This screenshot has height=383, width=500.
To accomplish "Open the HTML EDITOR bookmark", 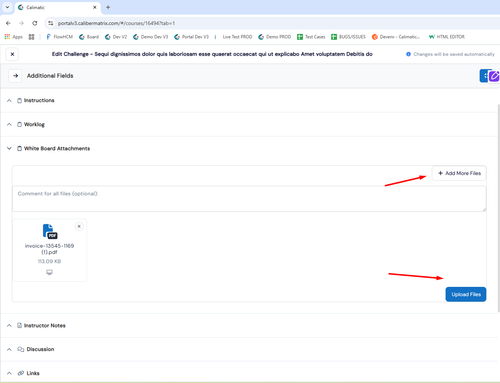I will point(447,37).
